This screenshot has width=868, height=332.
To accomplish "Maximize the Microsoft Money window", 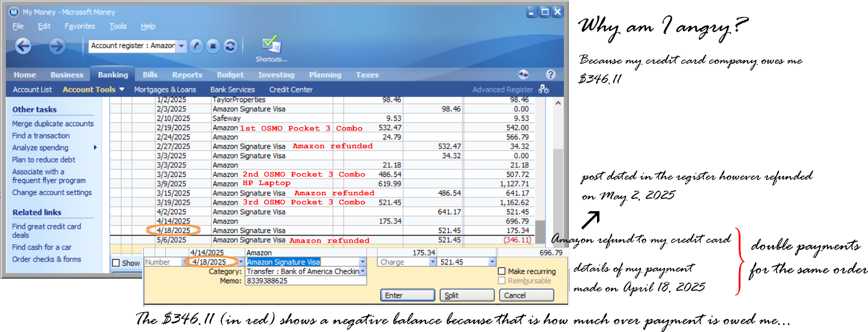I will [x=545, y=12].
